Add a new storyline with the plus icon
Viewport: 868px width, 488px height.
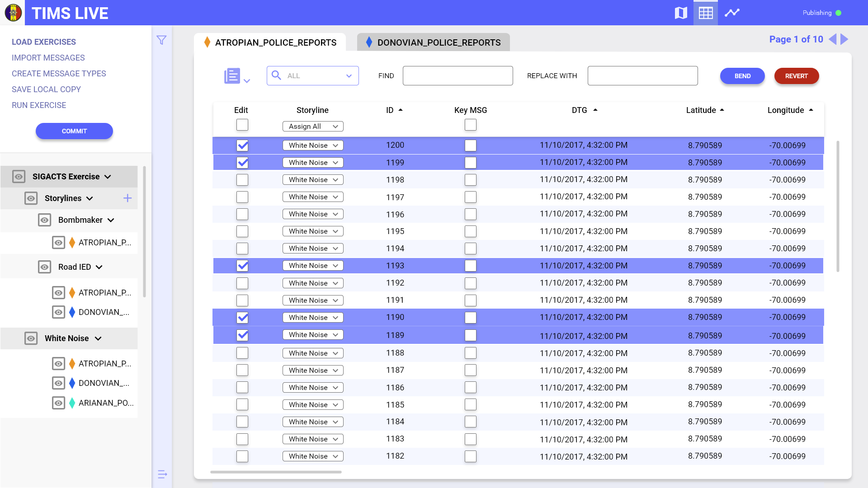coord(127,198)
